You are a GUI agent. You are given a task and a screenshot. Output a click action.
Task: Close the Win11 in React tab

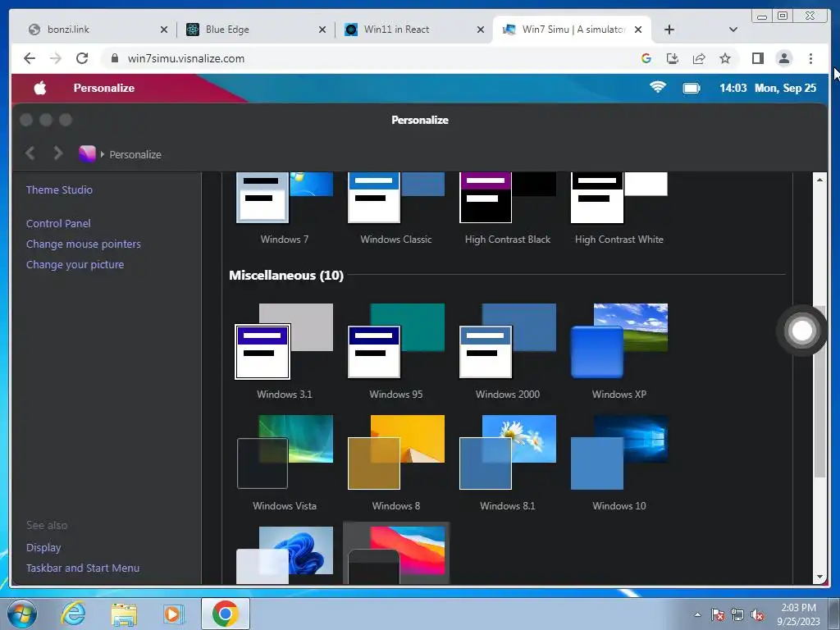coord(481,30)
